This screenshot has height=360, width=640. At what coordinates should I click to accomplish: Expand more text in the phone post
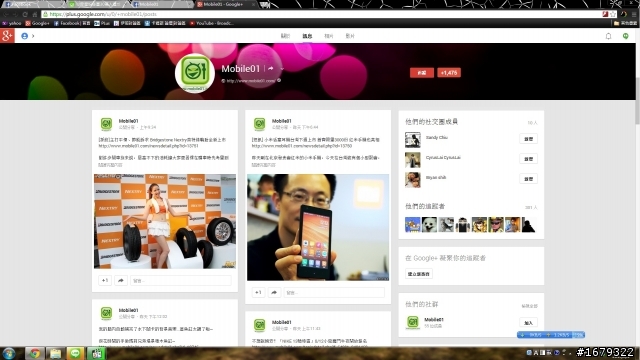point(263,165)
